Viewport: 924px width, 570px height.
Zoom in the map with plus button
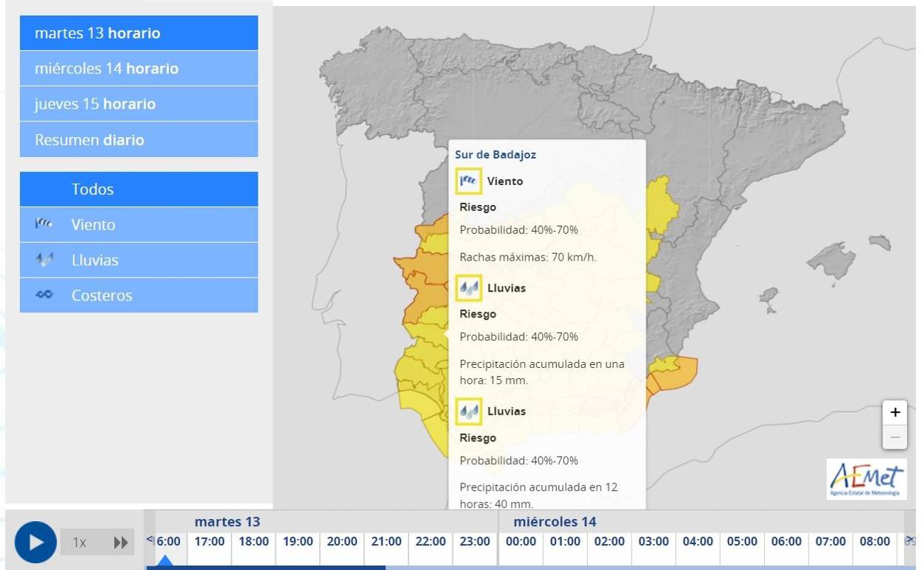pos(894,412)
